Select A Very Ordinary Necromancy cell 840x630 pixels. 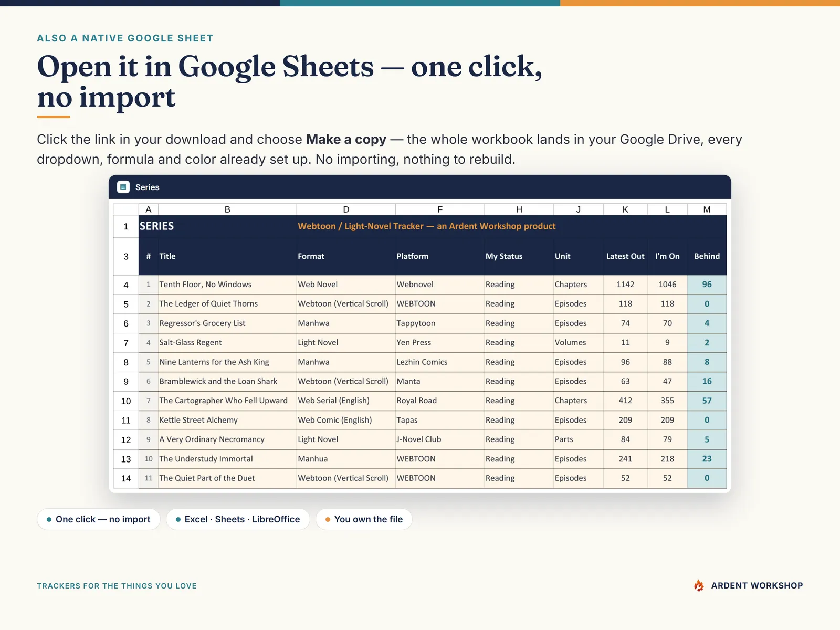[227, 439]
